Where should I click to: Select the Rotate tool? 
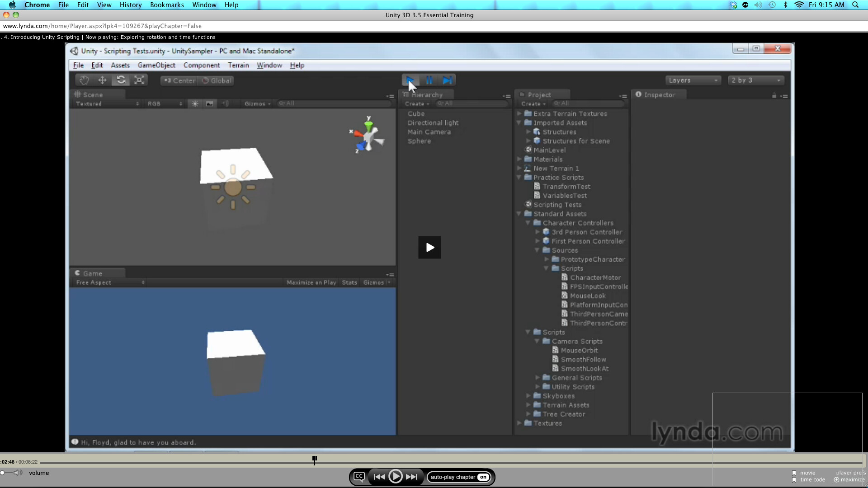[121, 80]
